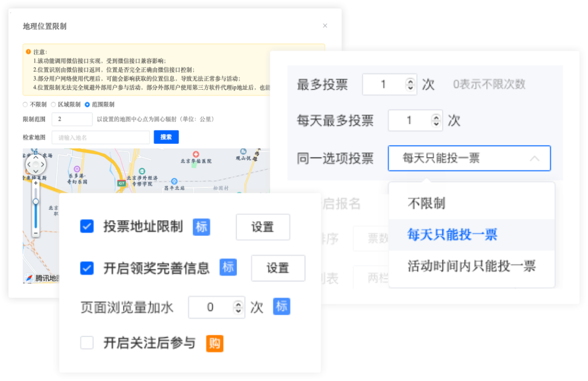Click 设置 button beside 投票地址限制
The image size is (588, 381).
[x=263, y=227]
